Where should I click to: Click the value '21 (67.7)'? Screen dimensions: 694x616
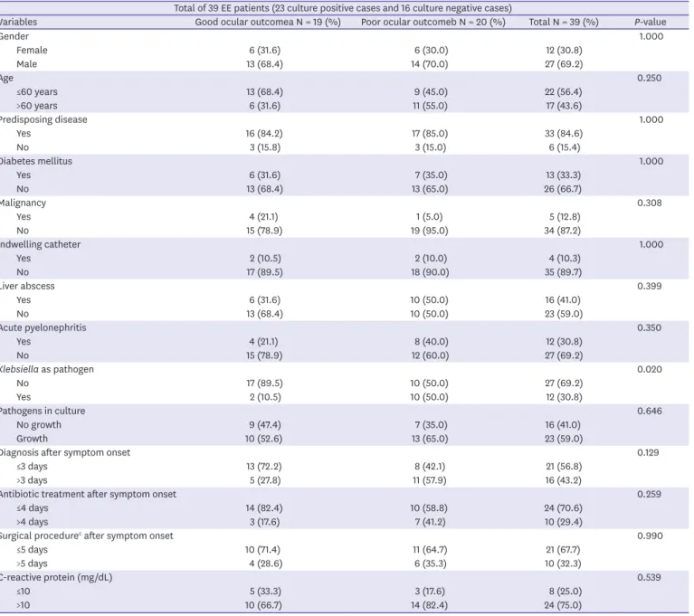(563, 549)
